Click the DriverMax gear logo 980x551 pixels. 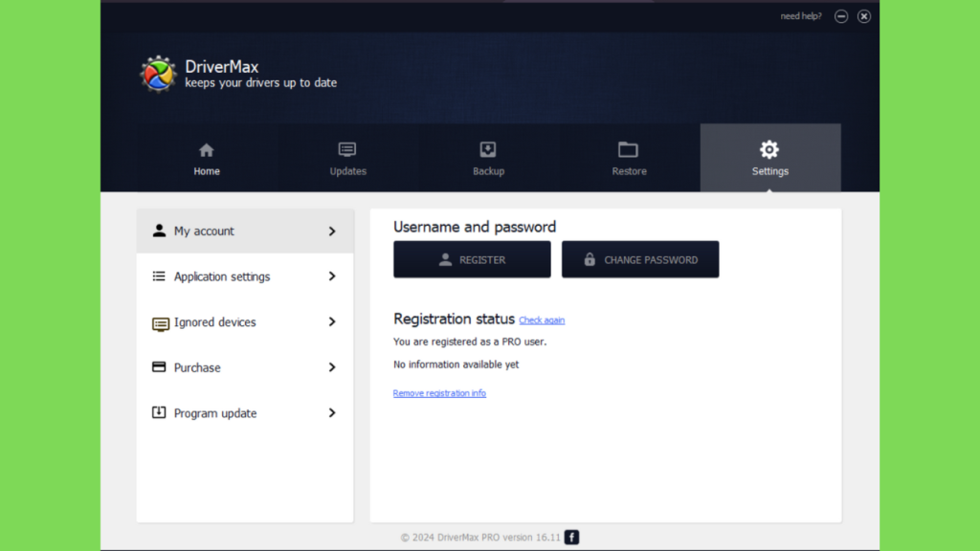tap(158, 75)
